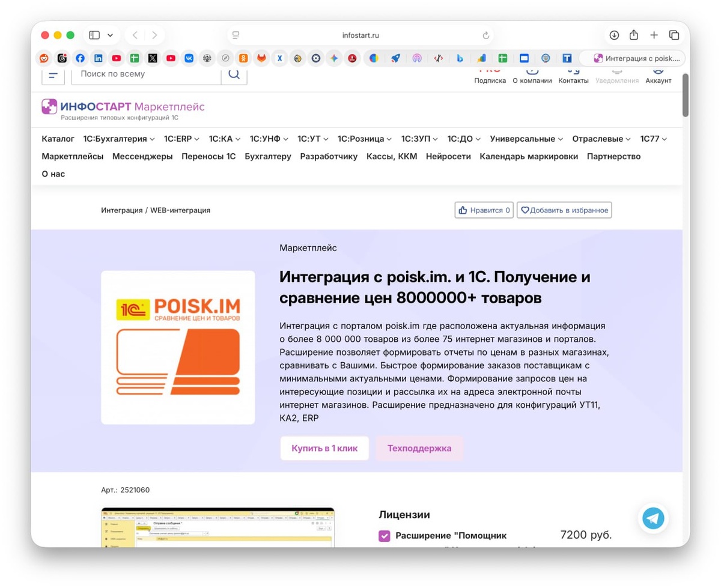Open the LinkedIn bookmark icon

[x=98, y=58]
